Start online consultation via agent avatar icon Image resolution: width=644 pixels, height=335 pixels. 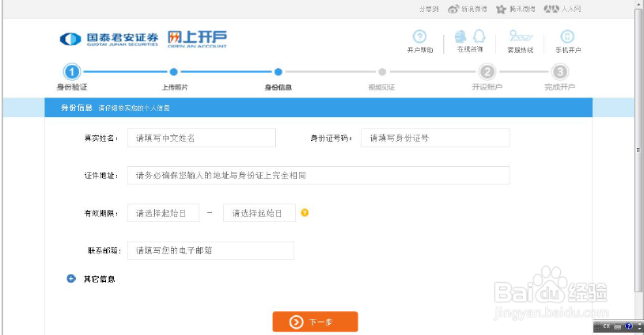click(x=460, y=36)
